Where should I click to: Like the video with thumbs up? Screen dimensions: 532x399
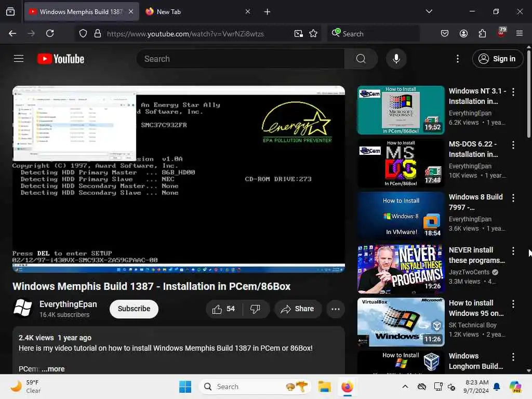223,309
